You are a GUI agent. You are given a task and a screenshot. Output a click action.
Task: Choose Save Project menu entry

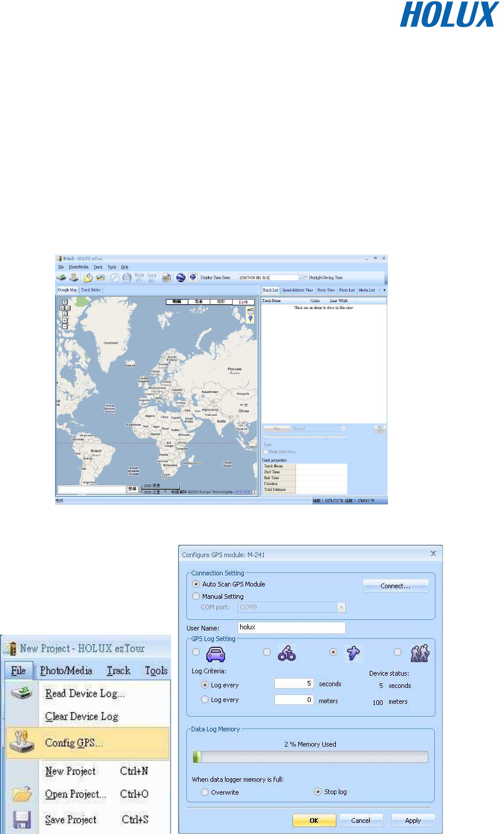71,819
